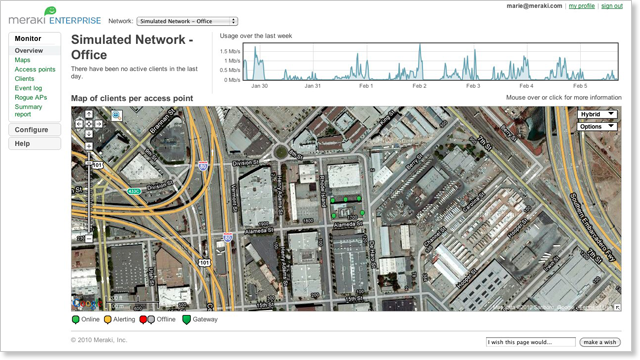This screenshot has height=360, width=640.
Task: Zoom out using the map minus button
Action: click(x=89, y=238)
